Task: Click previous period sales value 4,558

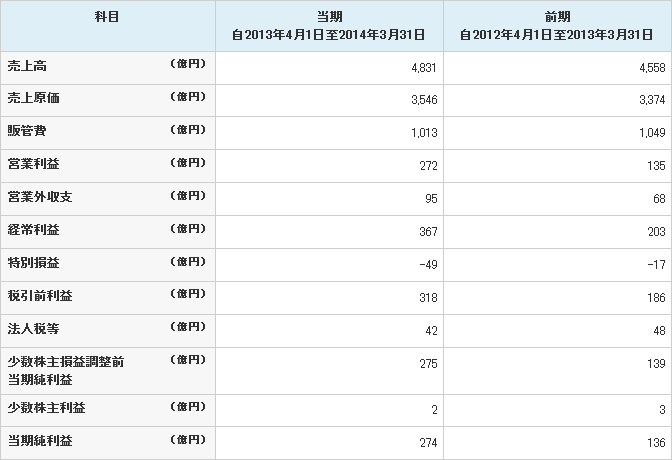Action: [650, 67]
